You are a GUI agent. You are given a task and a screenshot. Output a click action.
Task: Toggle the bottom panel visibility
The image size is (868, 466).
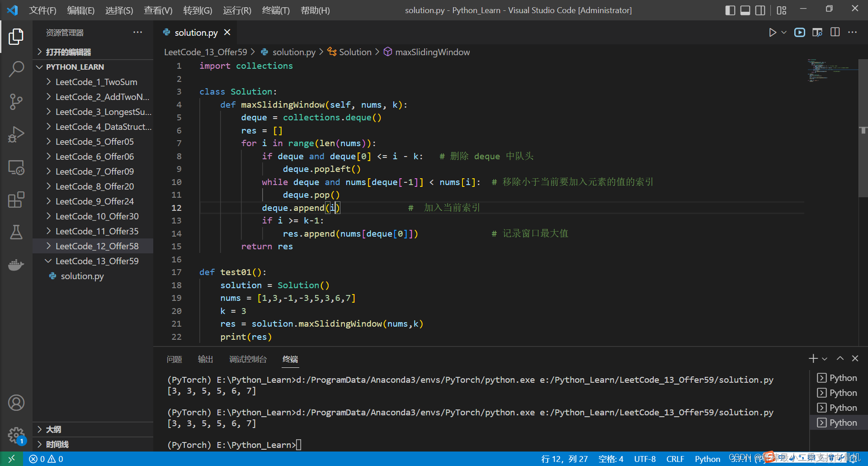pos(745,10)
